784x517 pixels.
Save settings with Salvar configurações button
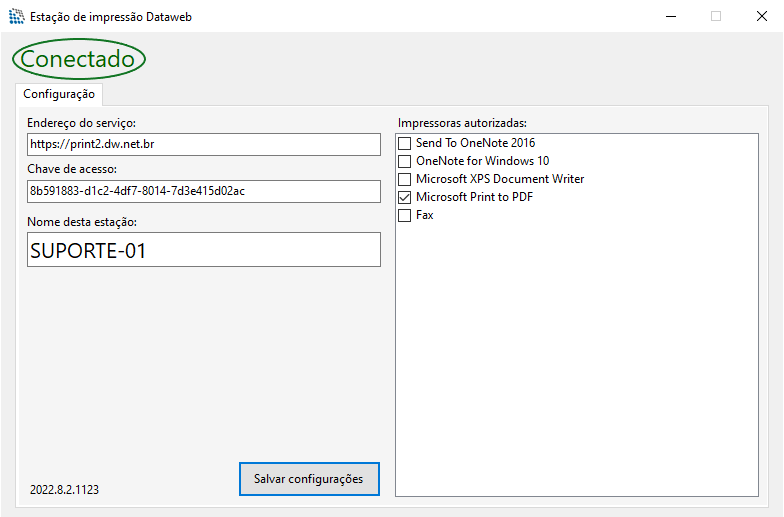[309, 479]
